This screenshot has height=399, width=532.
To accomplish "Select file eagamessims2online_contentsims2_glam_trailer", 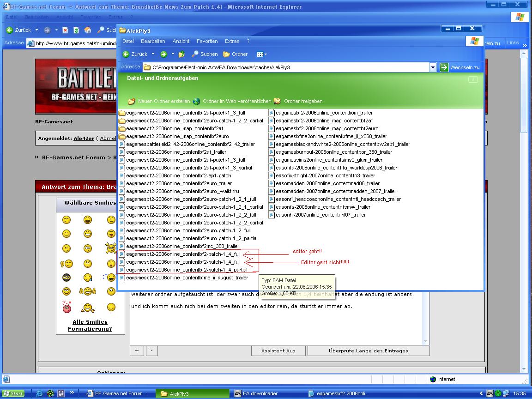I will [x=326, y=160].
